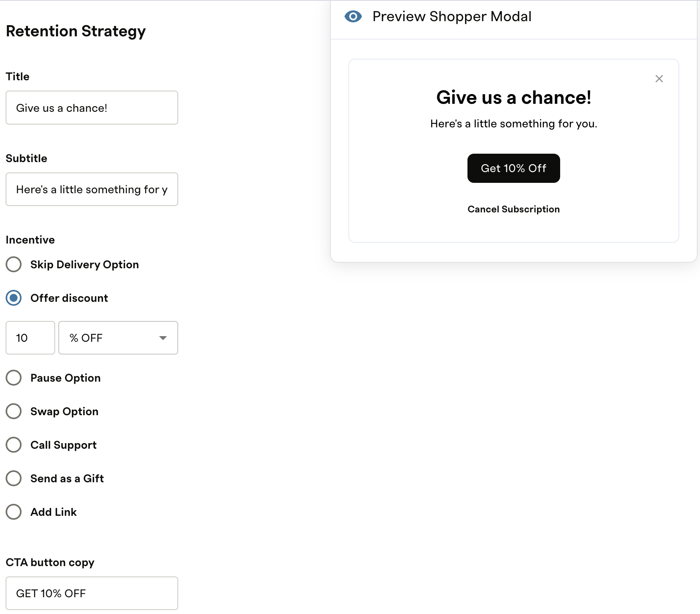Click the Cancel Subscription link
Viewport: 700px width, 614px height.
pyautogui.click(x=514, y=209)
